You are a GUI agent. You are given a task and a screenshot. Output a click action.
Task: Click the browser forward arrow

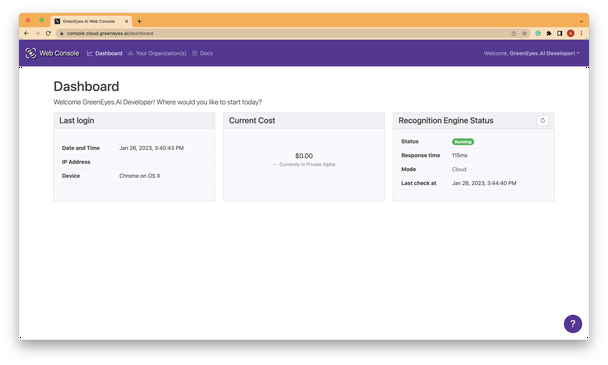click(37, 33)
